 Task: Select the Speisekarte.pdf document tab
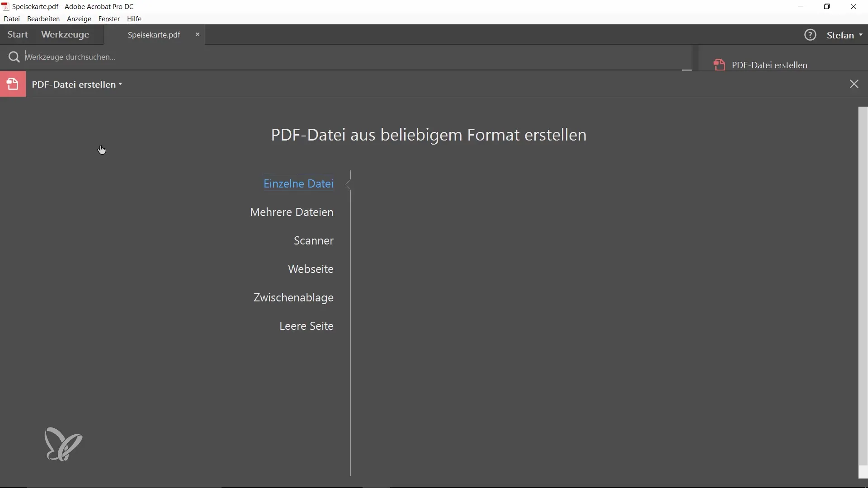tap(154, 35)
